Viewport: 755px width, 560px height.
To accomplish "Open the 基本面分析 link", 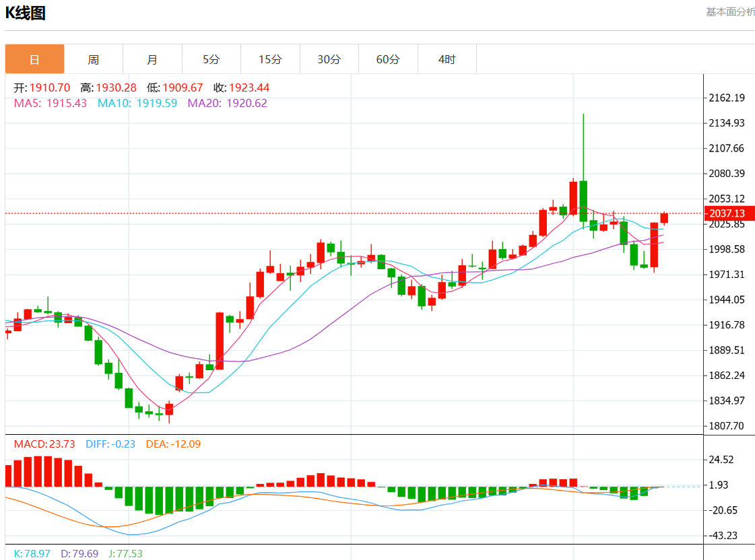I will point(731,12).
